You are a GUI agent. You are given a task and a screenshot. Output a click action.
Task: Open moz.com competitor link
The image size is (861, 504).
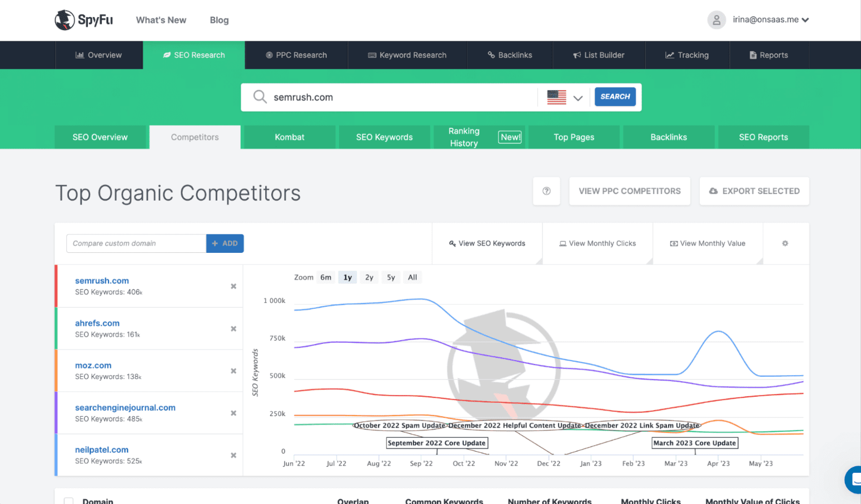click(x=93, y=365)
